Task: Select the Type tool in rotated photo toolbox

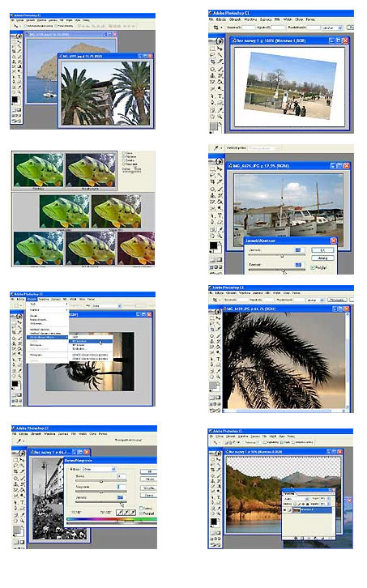Action: click(220, 96)
